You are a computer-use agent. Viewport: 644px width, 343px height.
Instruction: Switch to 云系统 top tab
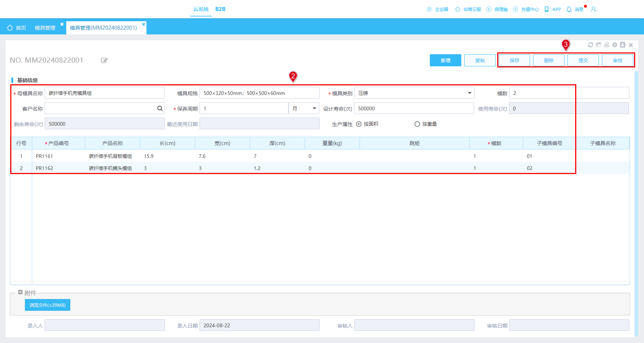[x=201, y=9]
